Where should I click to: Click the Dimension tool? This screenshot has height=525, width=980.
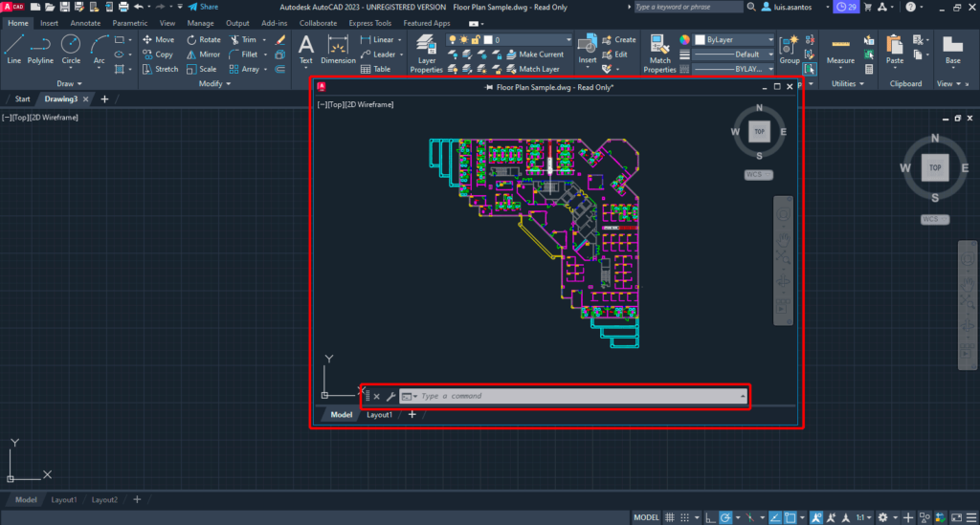338,50
